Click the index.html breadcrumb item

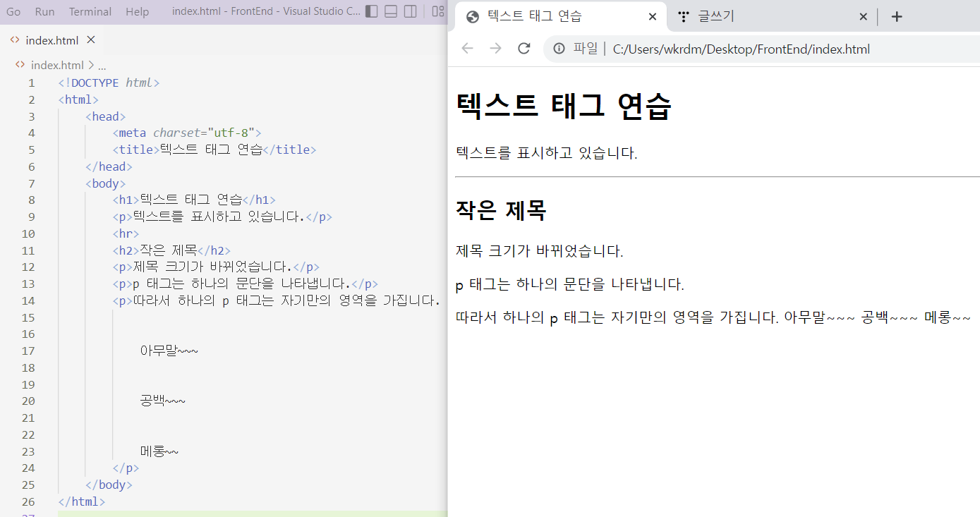(x=57, y=65)
